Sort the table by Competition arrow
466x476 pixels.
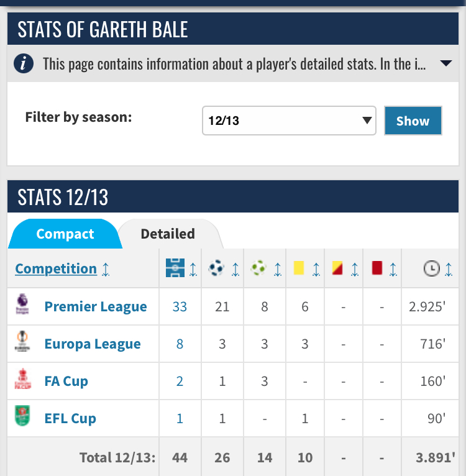tap(106, 269)
